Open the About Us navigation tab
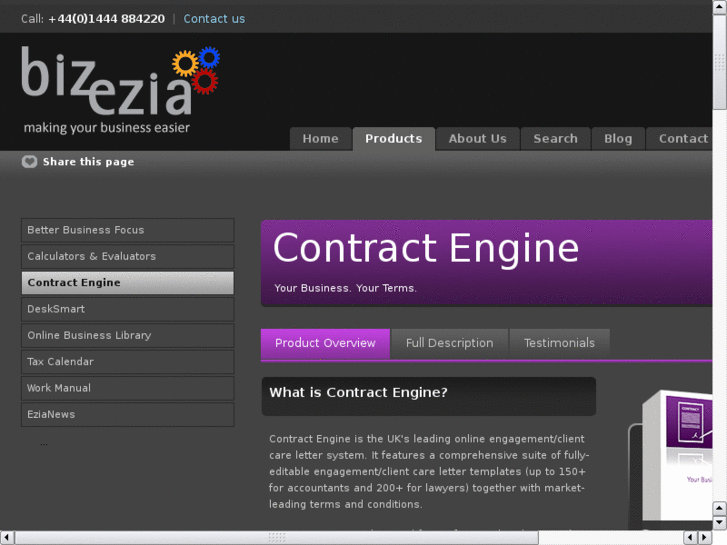This screenshot has width=727, height=545. [x=477, y=139]
